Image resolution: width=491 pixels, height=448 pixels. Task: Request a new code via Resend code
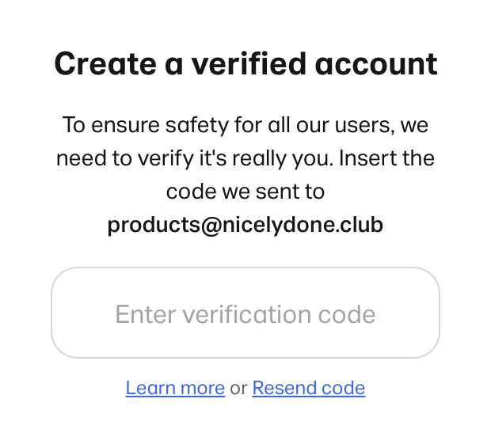308,389
